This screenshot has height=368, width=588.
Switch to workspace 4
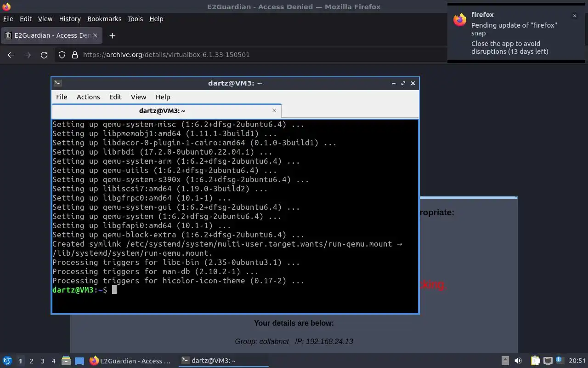click(54, 361)
